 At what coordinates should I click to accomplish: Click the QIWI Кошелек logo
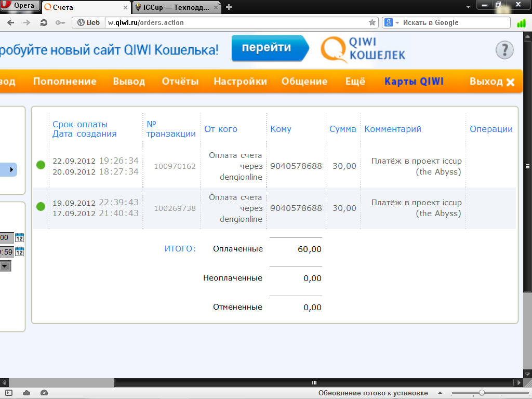click(363, 49)
